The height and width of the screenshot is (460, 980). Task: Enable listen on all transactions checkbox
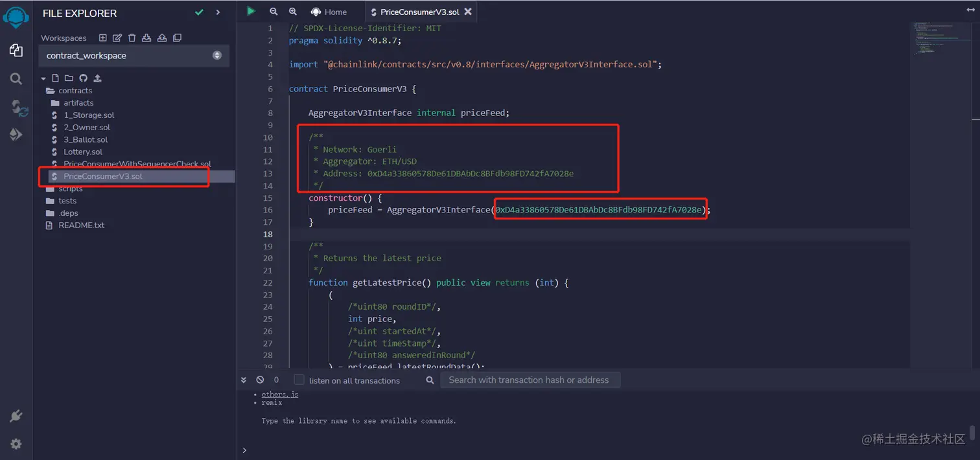(299, 380)
